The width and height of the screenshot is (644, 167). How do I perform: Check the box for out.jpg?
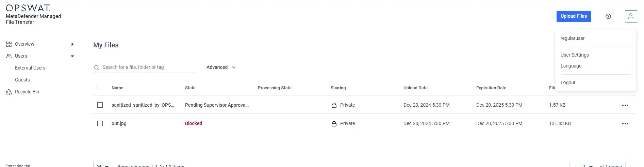(100, 123)
